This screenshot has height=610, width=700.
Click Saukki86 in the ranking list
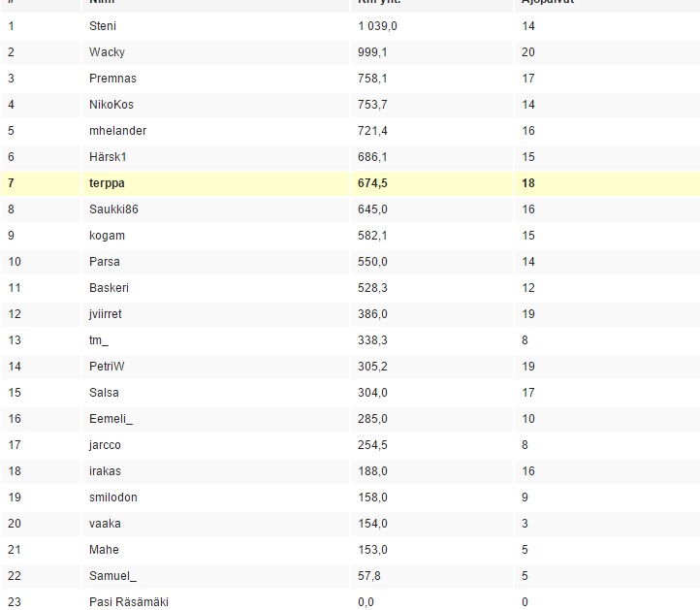pos(114,209)
